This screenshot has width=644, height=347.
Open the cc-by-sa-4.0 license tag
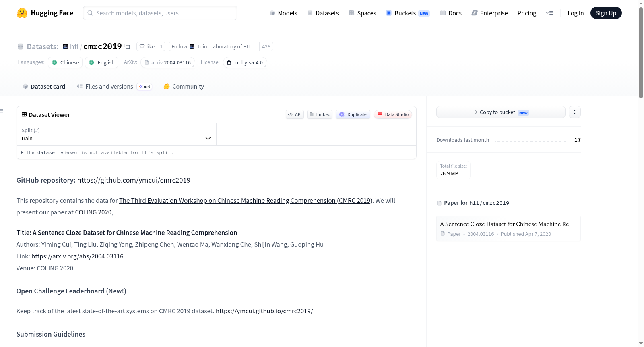click(245, 62)
